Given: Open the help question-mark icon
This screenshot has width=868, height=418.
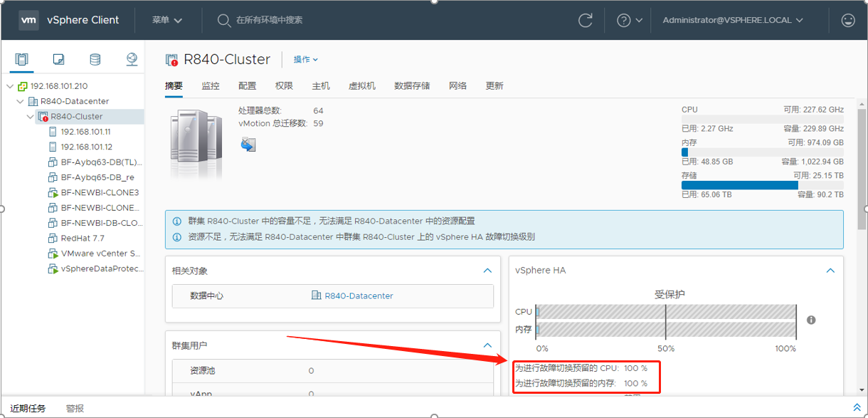Looking at the screenshot, I should coord(624,20).
